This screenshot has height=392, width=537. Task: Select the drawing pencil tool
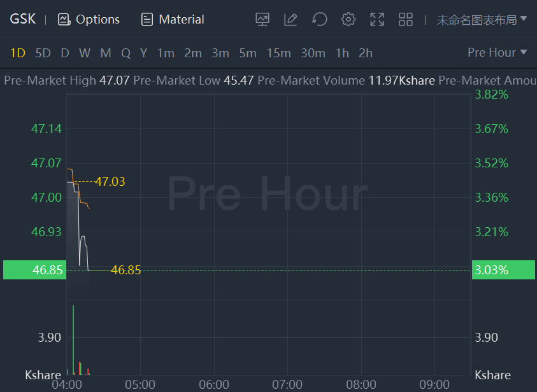pyautogui.click(x=290, y=19)
